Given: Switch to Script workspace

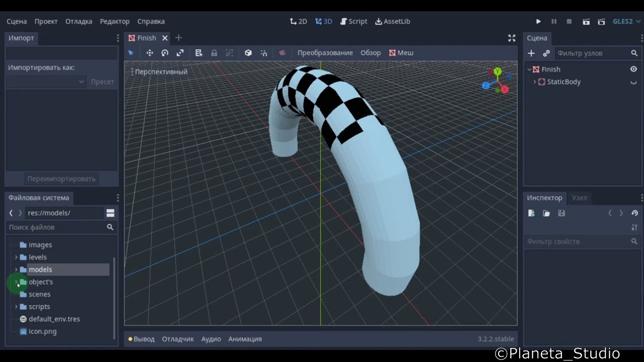Looking at the screenshot, I should coord(354,22).
